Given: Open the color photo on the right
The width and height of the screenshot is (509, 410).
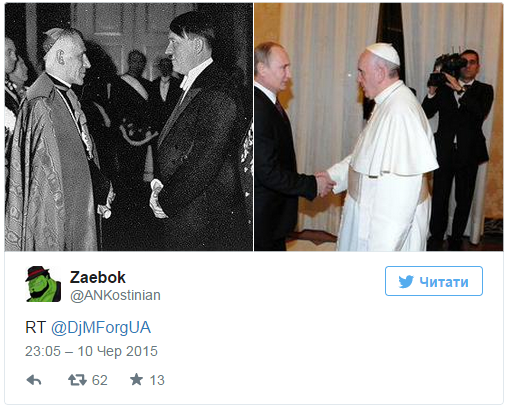Looking at the screenshot, I should (x=379, y=127).
